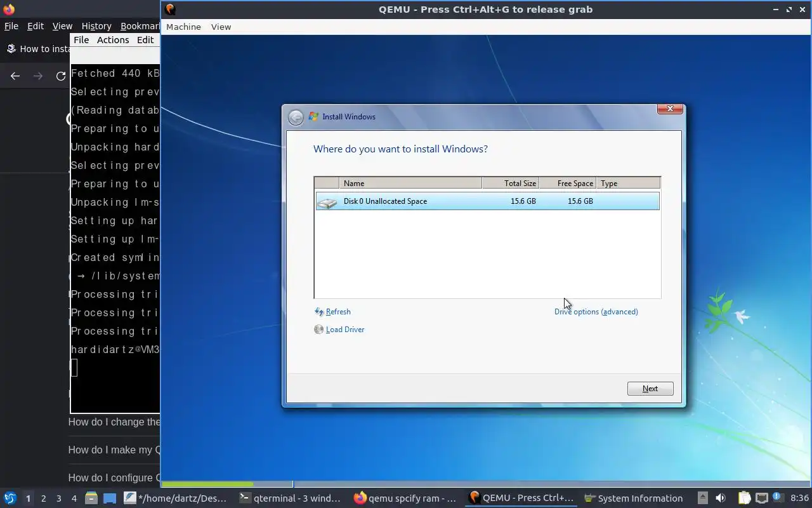Switch to Firefox 'qemu spcify ram' taskbar entry
This screenshot has width=812, height=508.
(x=406, y=498)
